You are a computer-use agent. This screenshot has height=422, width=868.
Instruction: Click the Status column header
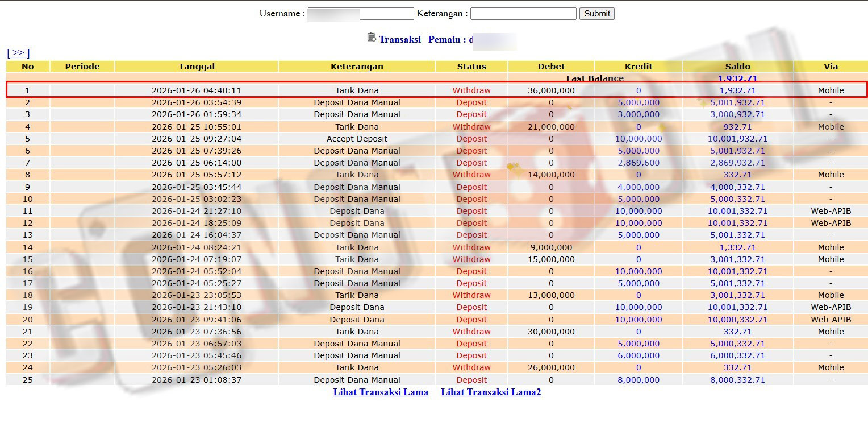coord(471,67)
